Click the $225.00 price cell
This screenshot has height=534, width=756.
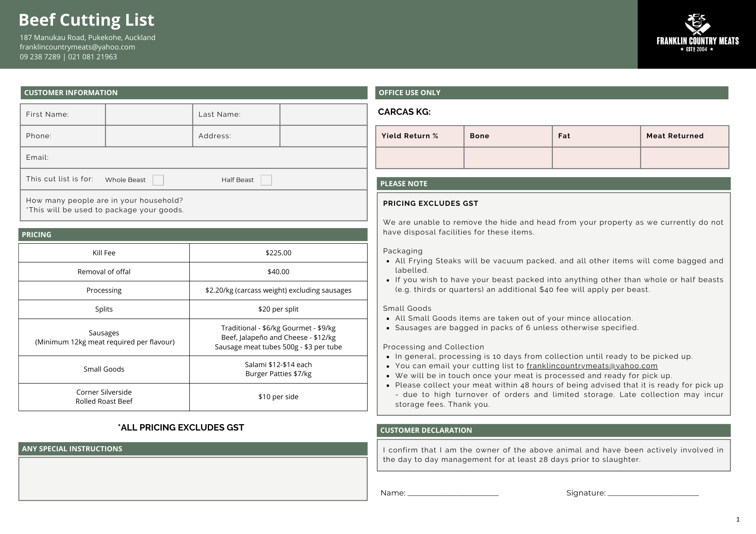click(278, 253)
